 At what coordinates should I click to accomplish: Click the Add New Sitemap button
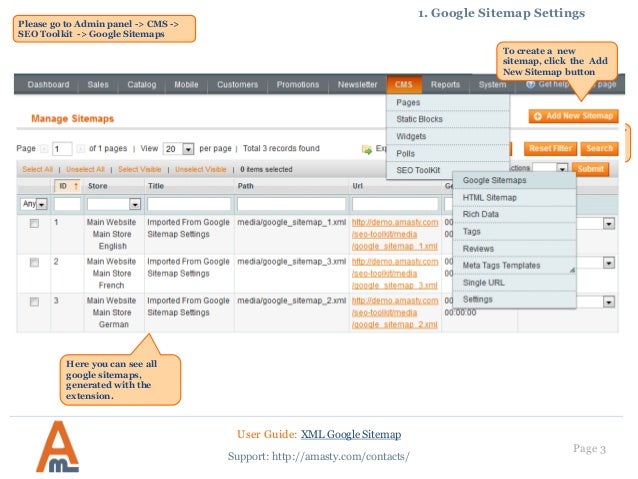pyautogui.click(x=573, y=116)
